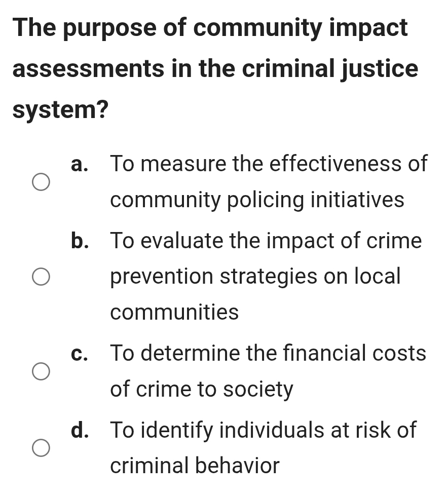This screenshot has width=448, height=498.
Task: Click the "prevention strategies on local" line
Action: [x=255, y=277]
